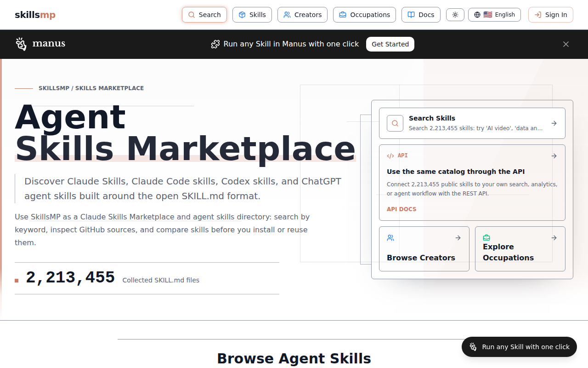This screenshot has height=368, width=588.
Task: Click the Search button in the navbar
Action: tap(204, 15)
